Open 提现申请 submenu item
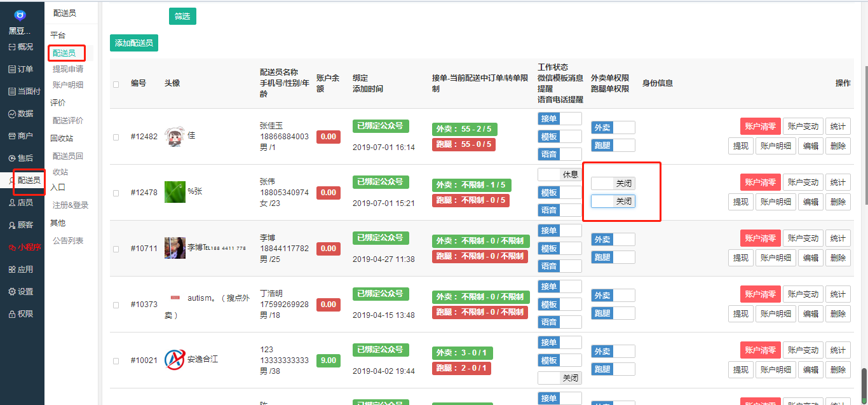This screenshot has width=868, height=405. click(x=68, y=69)
